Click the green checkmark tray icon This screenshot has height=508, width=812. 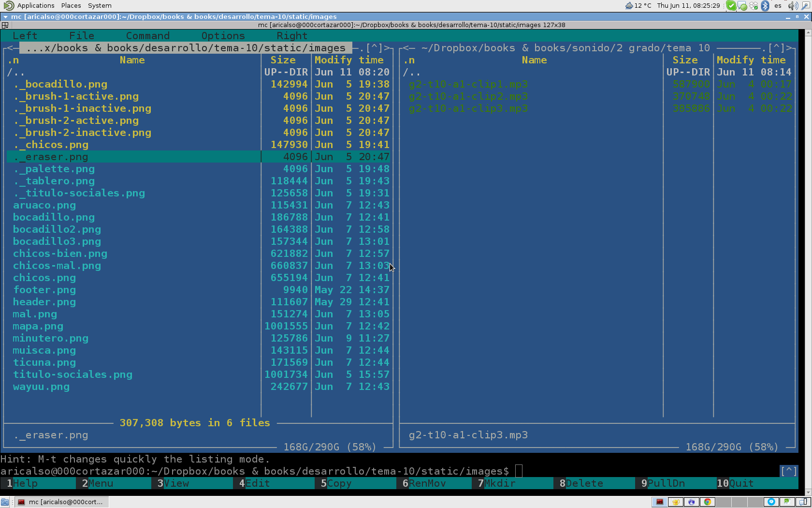pos(731,5)
